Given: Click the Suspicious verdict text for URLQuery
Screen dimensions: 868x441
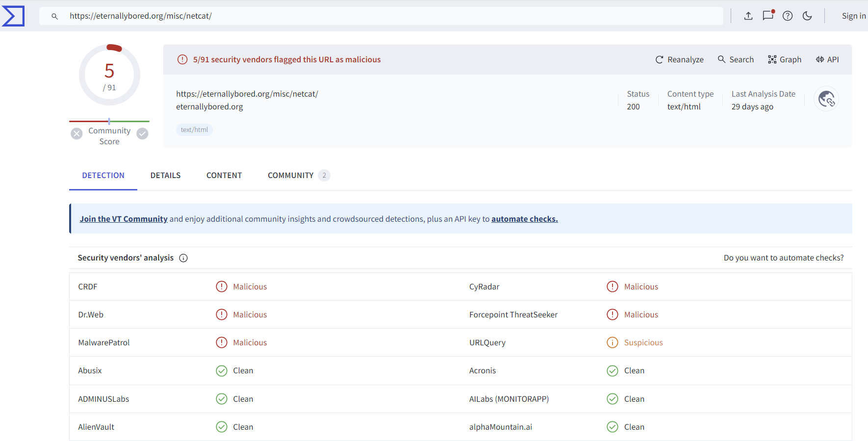Looking at the screenshot, I should point(643,342).
